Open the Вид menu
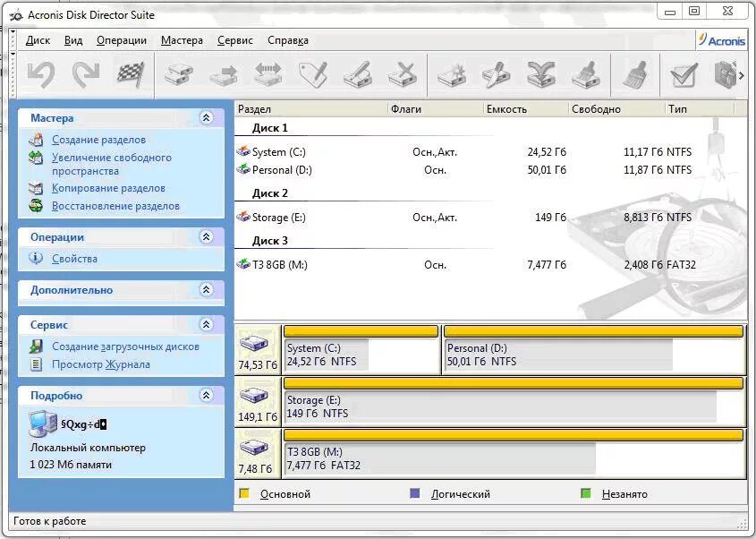This screenshot has width=756, height=539. click(x=73, y=40)
